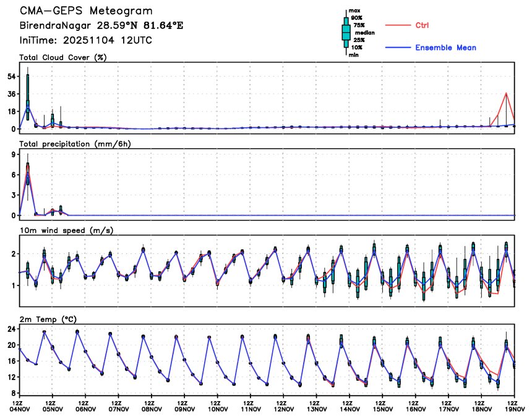The image size is (532, 419).
Task: Click the IniTime: 20251104 12UTC text
Action: (x=85, y=40)
